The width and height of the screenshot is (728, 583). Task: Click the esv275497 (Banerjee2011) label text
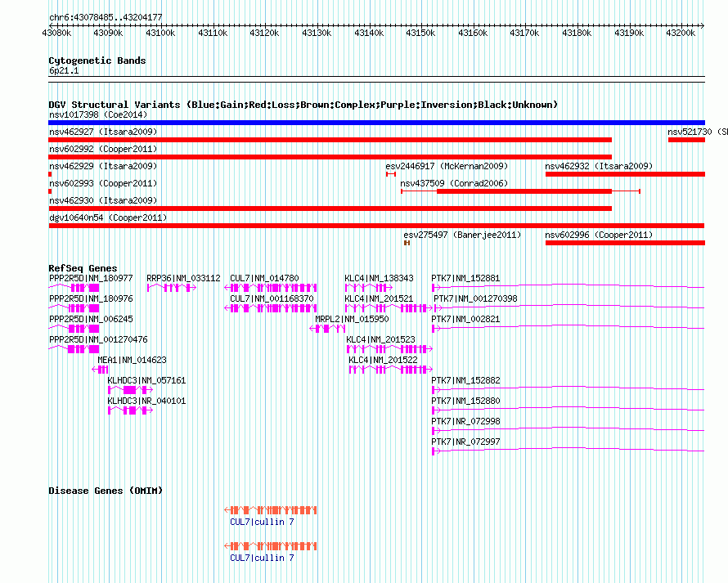[x=462, y=235]
